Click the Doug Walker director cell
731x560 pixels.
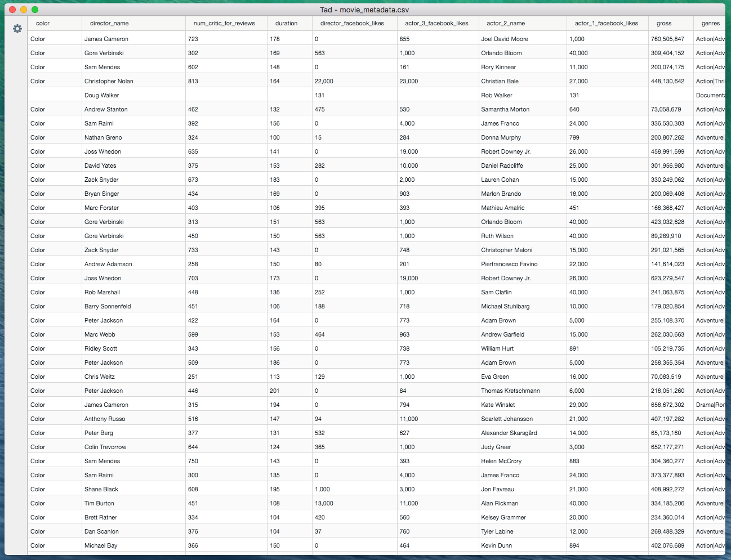click(x=133, y=95)
